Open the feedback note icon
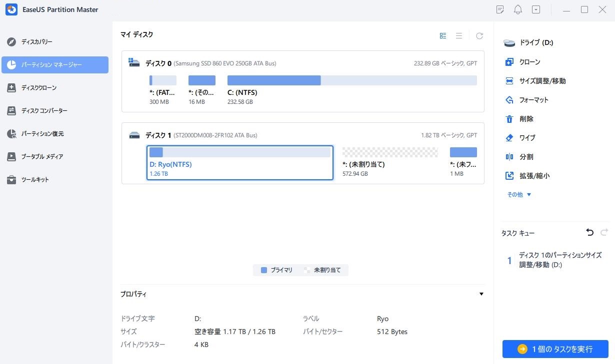Image resolution: width=615 pixels, height=364 pixels. coord(500,9)
